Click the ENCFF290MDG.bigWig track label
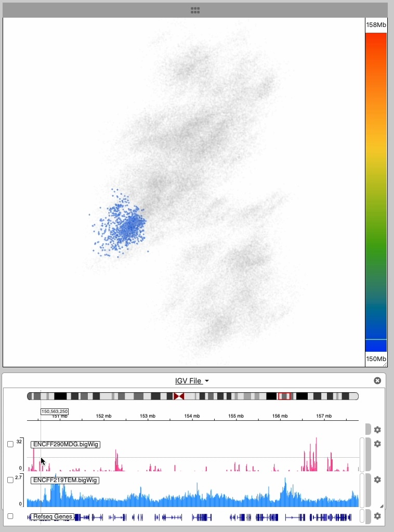The width and height of the screenshot is (394, 532). coord(65,444)
